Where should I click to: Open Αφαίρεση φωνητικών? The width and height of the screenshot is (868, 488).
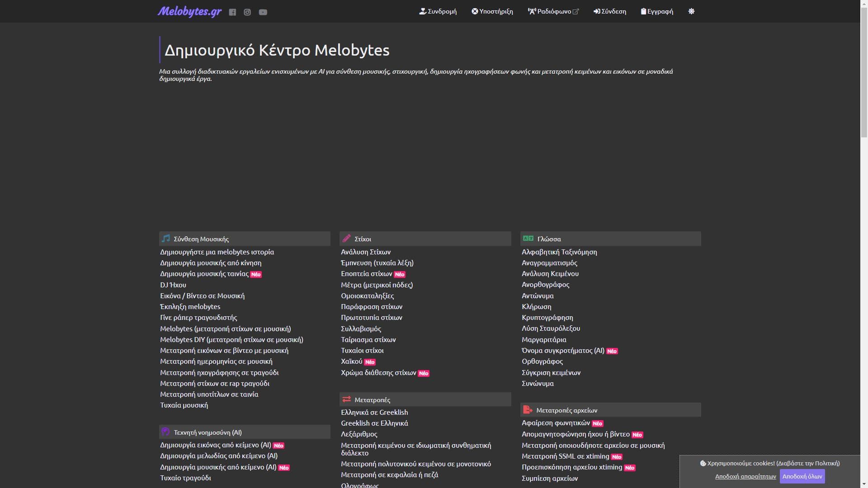click(x=556, y=423)
